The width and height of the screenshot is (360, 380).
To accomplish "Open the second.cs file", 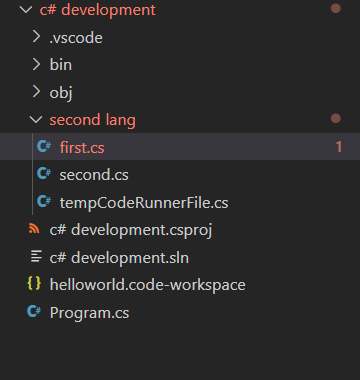I will pos(94,175).
